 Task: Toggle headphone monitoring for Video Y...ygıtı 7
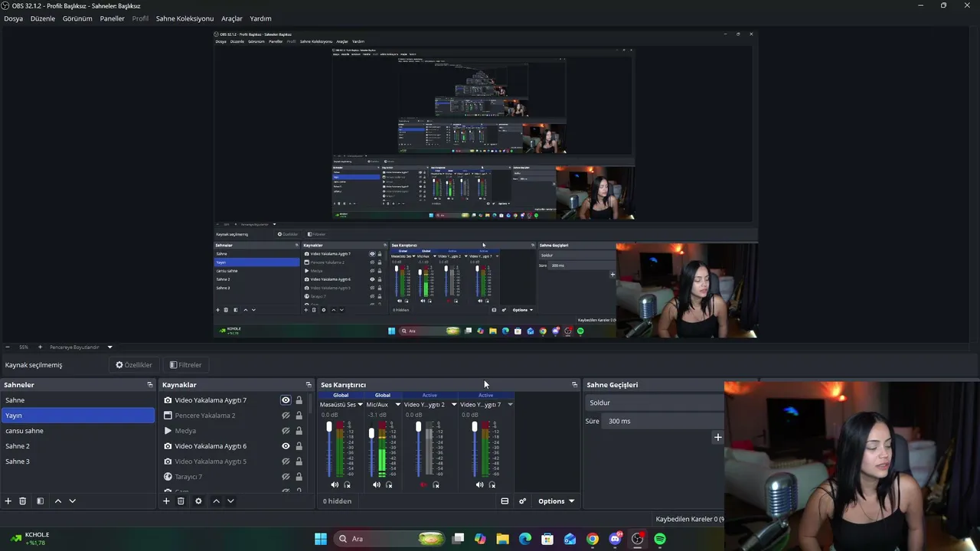[492, 485]
